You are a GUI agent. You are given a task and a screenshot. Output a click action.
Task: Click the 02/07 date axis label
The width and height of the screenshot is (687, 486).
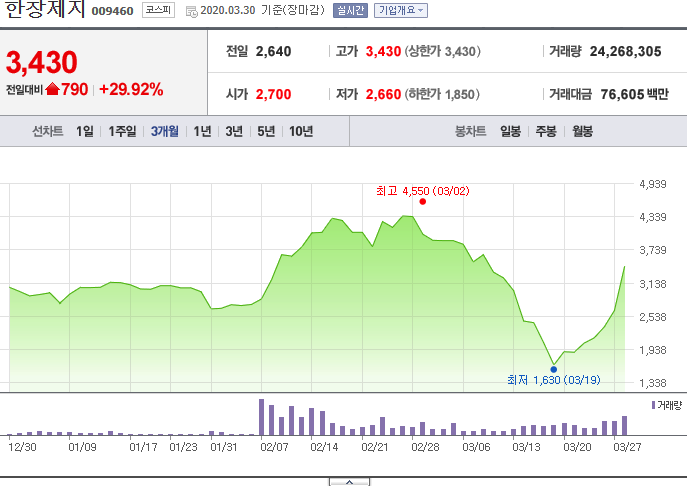coord(274,447)
